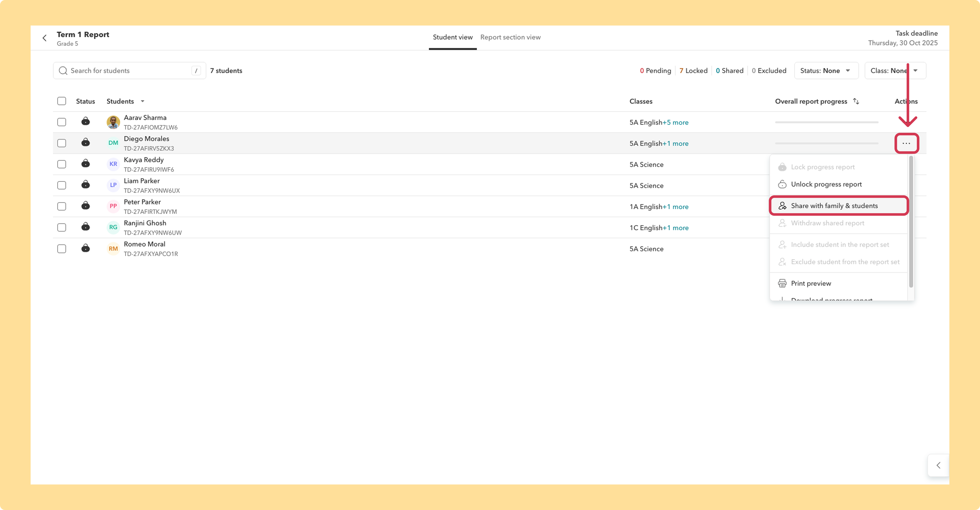Click the search magnifier icon
The image size is (980, 510).
tap(63, 71)
